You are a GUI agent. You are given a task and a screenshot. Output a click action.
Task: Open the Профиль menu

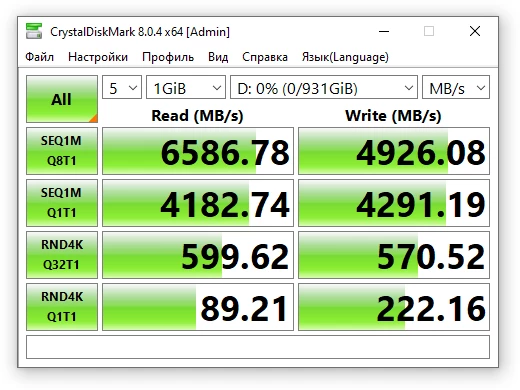168,57
